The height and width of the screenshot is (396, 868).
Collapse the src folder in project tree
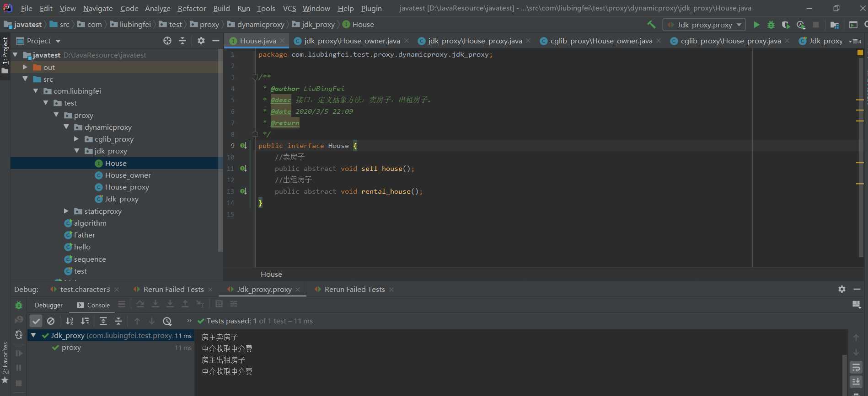[x=25, y=79]
